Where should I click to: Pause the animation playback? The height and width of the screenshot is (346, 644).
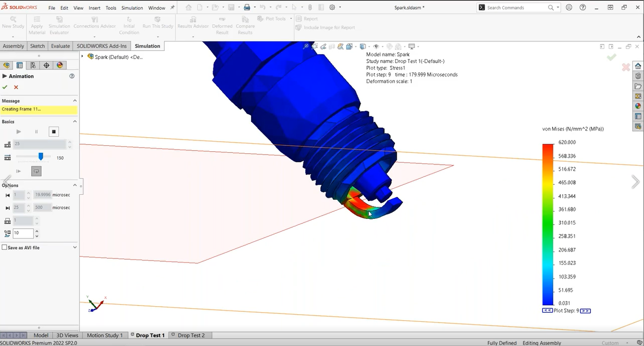(36, 131)
